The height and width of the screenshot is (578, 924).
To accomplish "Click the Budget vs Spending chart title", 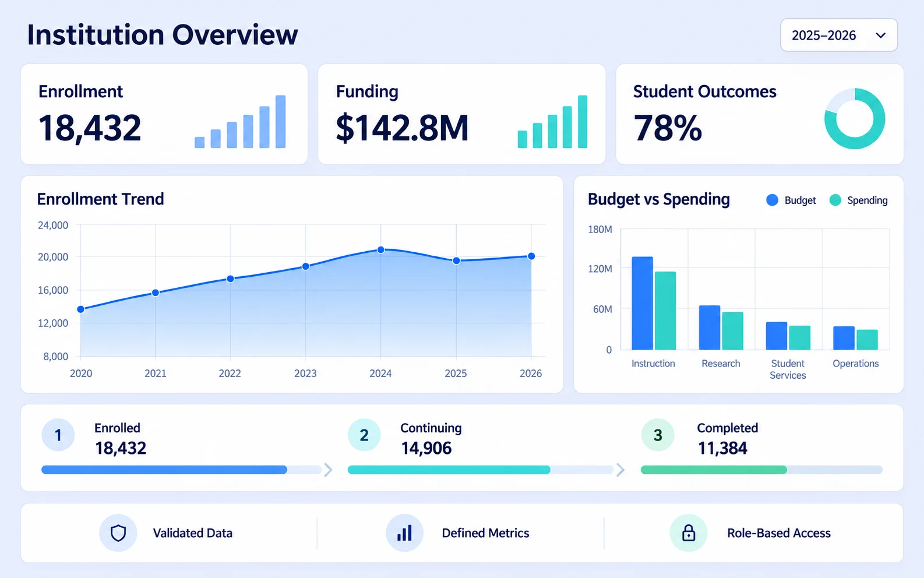I will [658, 199].
